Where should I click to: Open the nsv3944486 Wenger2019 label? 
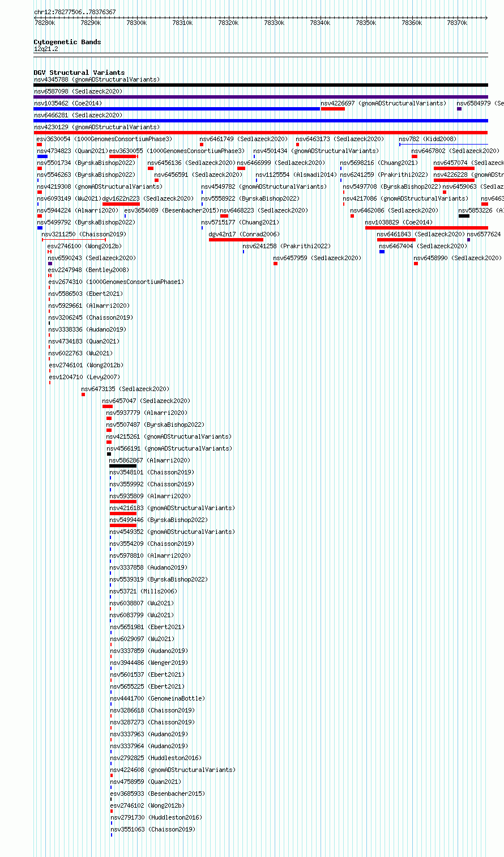(x=149, y=663)
